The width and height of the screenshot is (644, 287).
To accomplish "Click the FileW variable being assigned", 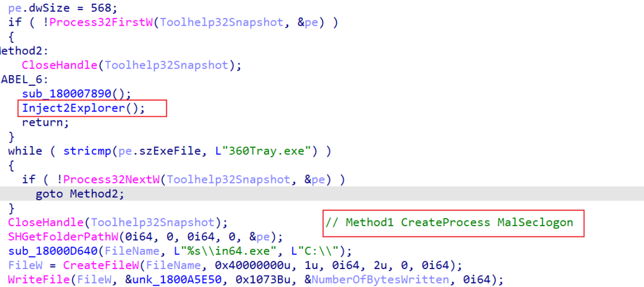I will (x=25, y=266).
